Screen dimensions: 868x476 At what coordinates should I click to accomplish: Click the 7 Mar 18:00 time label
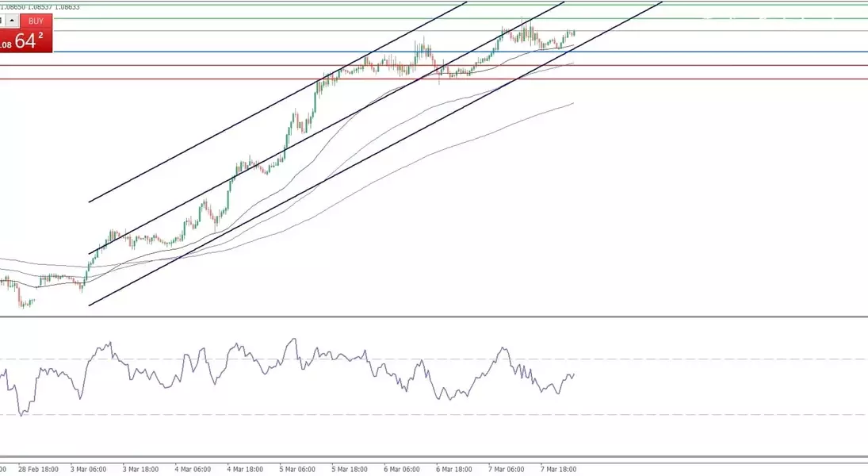[x=558, y=469]
